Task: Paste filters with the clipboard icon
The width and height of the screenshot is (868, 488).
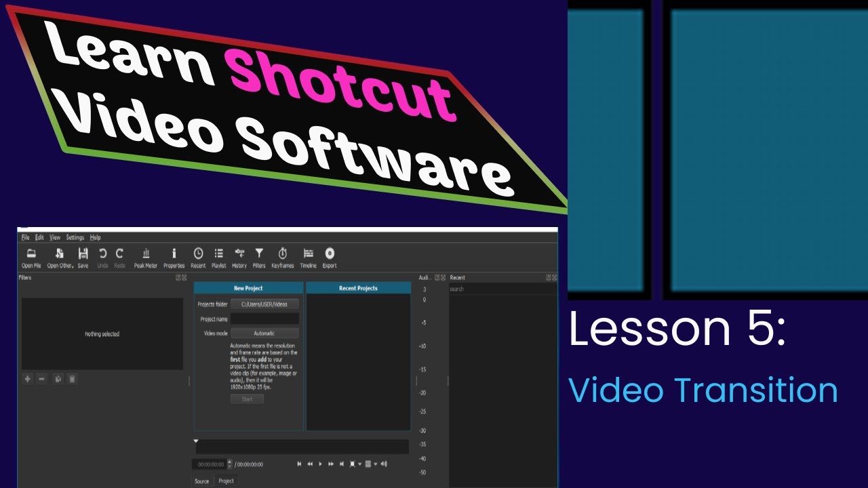Action: coord(72,379)
